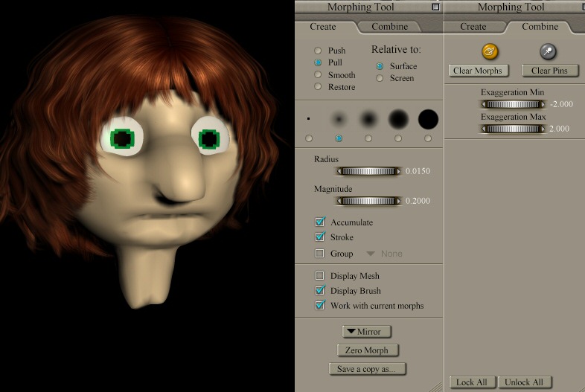
Task: Click the third medium brush falloff preview
Action: coord(368,119)
